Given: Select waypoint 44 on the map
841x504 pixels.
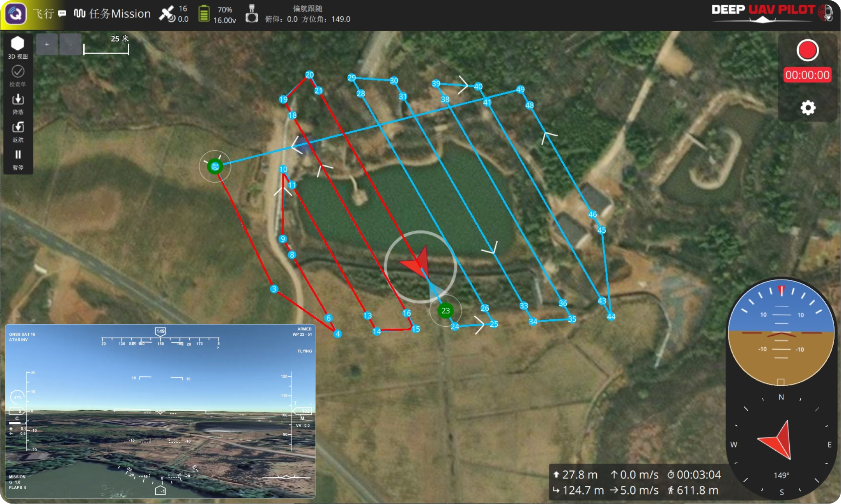Looking at the screenshot, I should pyautogui.click(x=611, y=316).
